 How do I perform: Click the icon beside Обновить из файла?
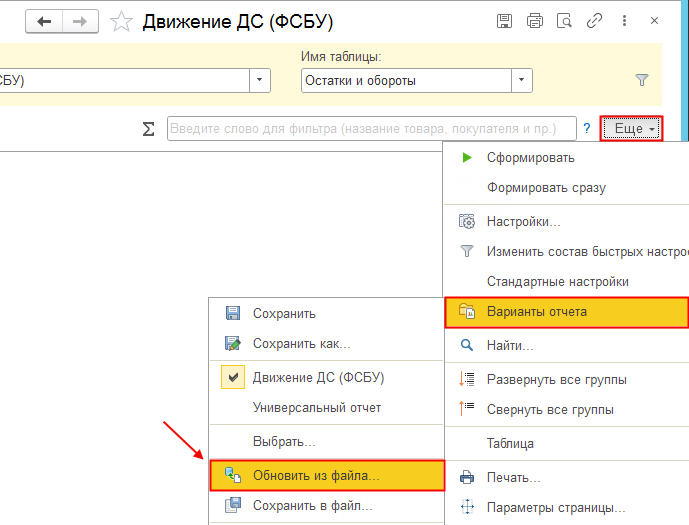tap(232, 475)
